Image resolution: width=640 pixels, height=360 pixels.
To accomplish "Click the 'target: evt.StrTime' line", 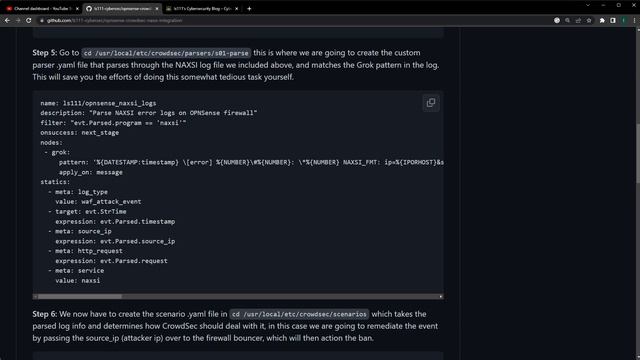I will [87, 211].
